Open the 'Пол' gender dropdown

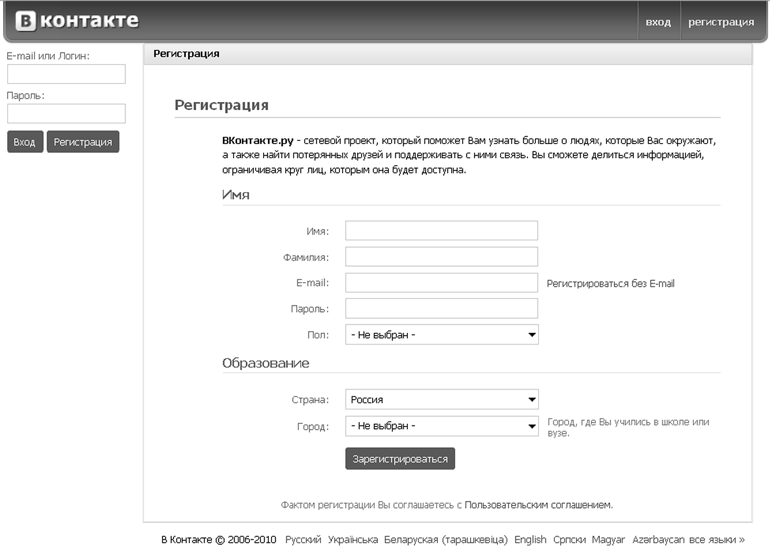pyautogui.click(x=441, y=335)
